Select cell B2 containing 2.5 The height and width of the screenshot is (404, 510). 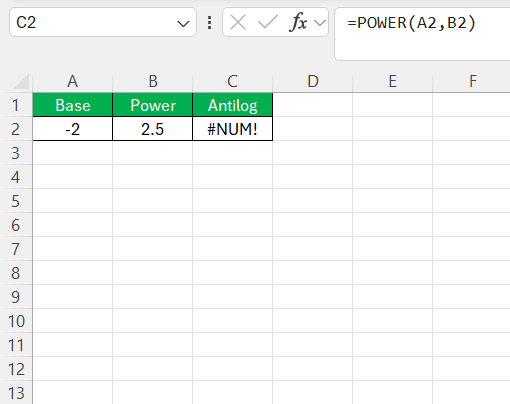click(x=153, y=129)
